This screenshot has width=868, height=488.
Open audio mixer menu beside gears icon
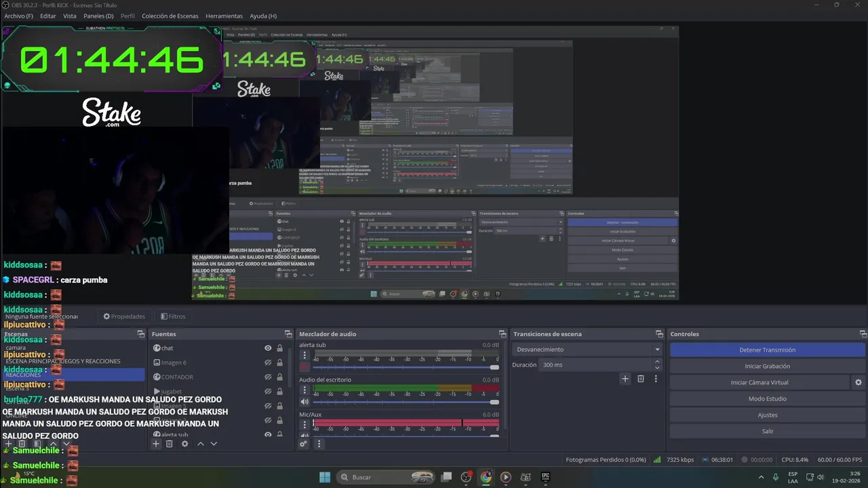(319, 444)
